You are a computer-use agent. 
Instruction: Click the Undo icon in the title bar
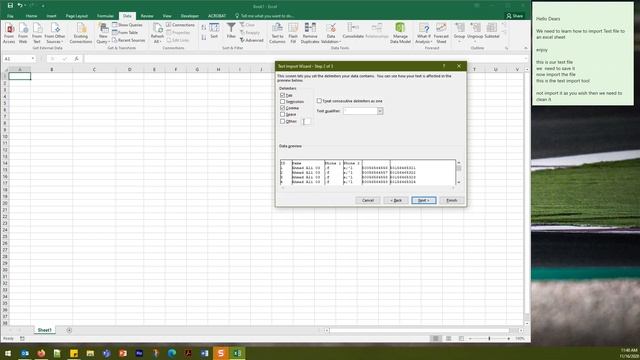19,6
